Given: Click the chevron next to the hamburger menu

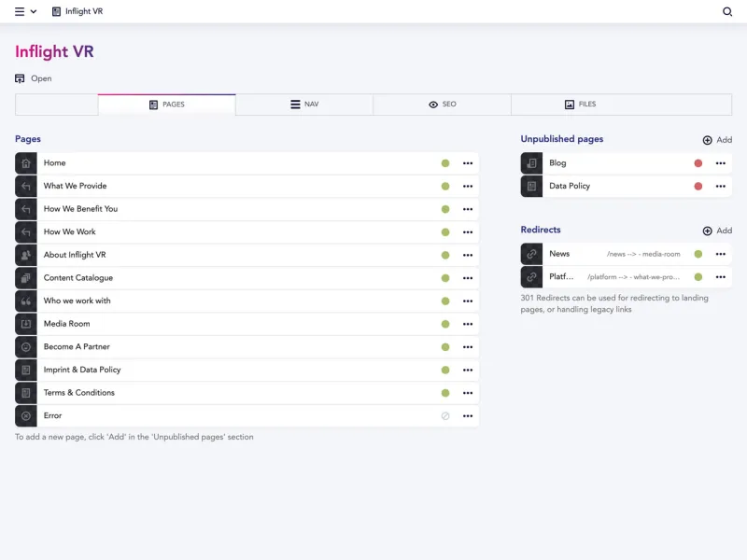Looking at the screenshot, I should coord(32,11).
